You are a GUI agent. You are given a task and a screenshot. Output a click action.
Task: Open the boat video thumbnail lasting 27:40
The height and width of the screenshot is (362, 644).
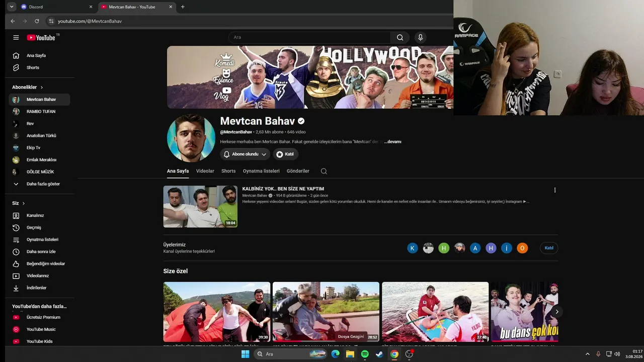point(435,312)
